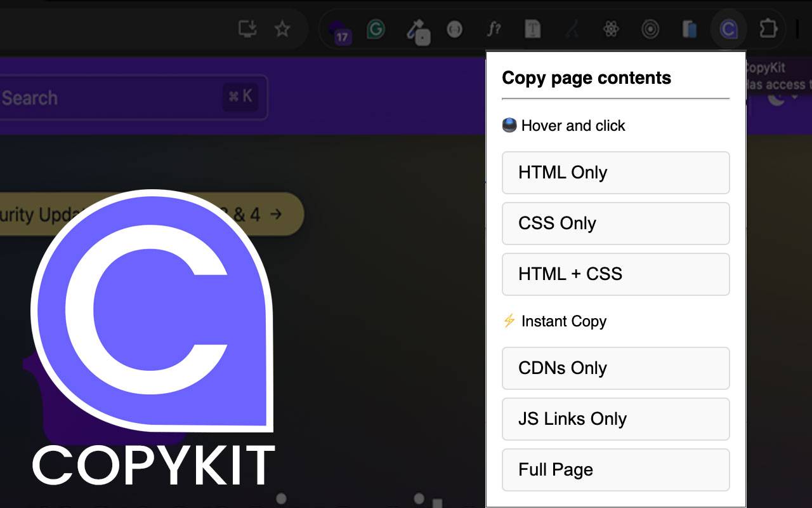This screenshot has height=508, width=812.
Task: Open the React DevTools atom icon
Action: [611, 29]
